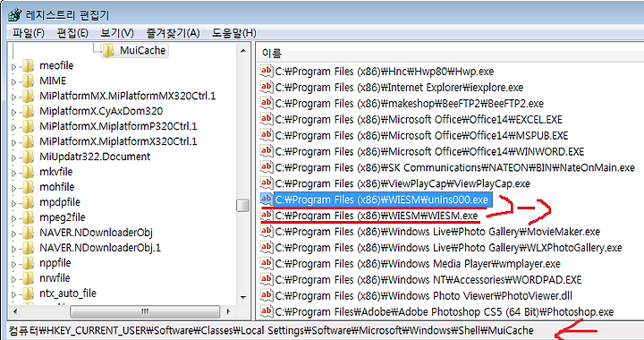Expand the MiUpdatr322.Document node
The height and width of the screenshot is (340, 644).
click(x=13, y=157)
